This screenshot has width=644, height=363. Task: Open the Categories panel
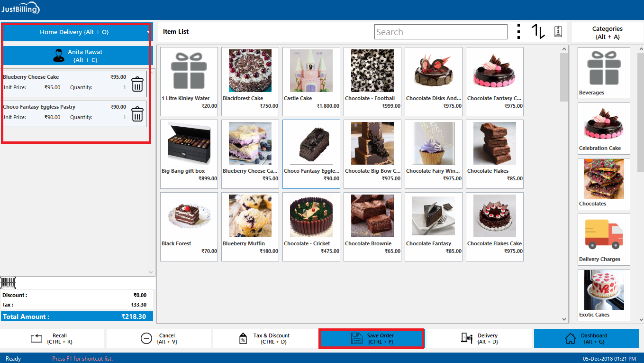(x=607, y=32)
